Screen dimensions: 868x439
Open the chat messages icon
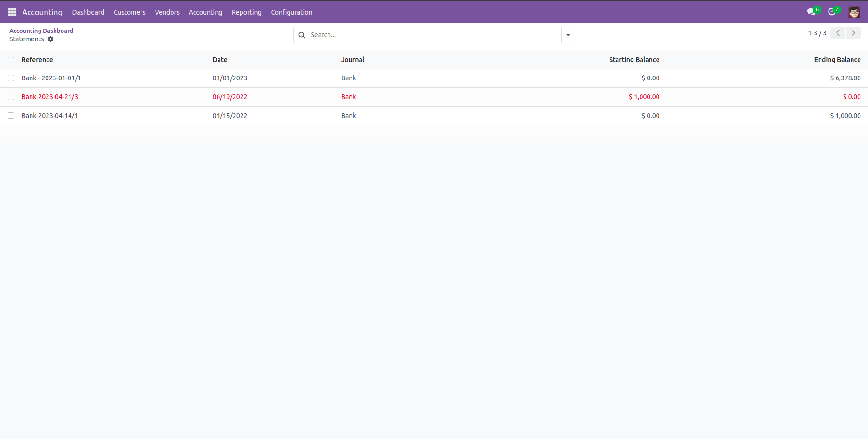pos(811,12)
